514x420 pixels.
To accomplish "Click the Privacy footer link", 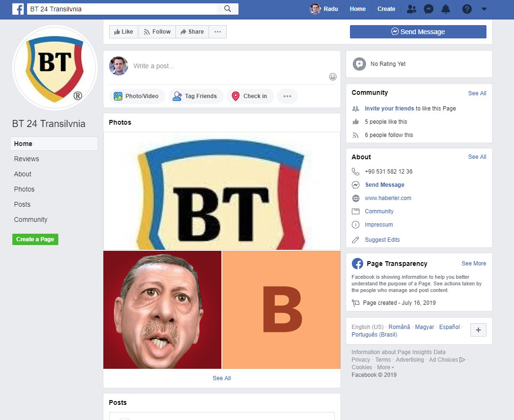I will click(x=361, y=360).
